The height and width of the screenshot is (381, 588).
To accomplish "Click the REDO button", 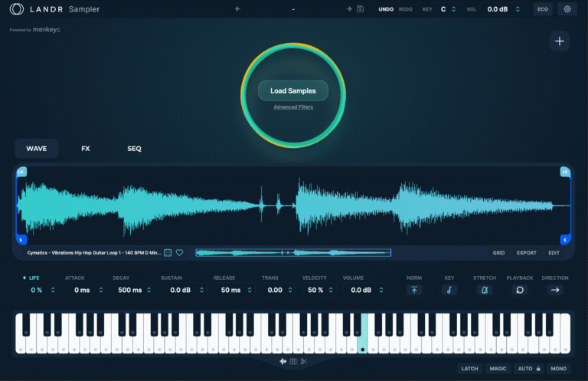I will pyautogui.click(x=405, y=9).
